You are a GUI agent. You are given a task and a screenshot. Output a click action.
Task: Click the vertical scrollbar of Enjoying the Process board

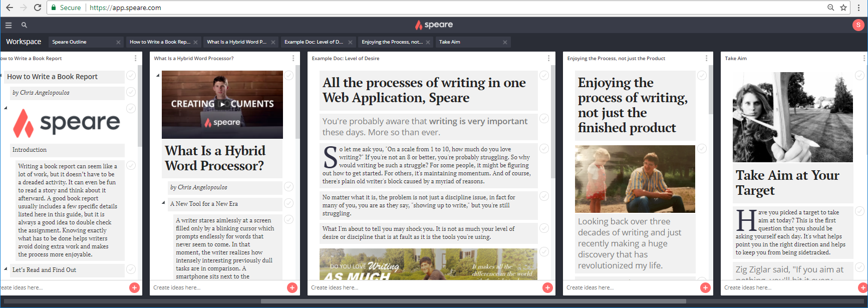[711, 90]
